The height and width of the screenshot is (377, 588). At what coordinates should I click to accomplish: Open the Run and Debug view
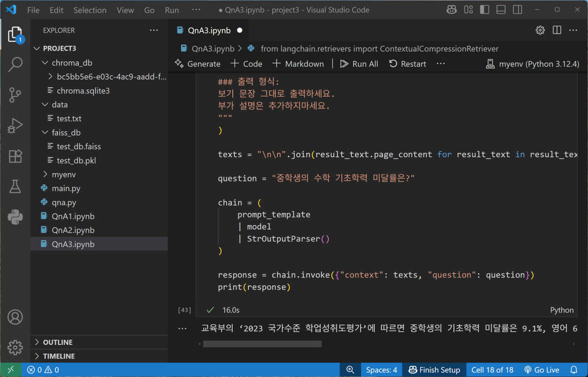(15, 126)
